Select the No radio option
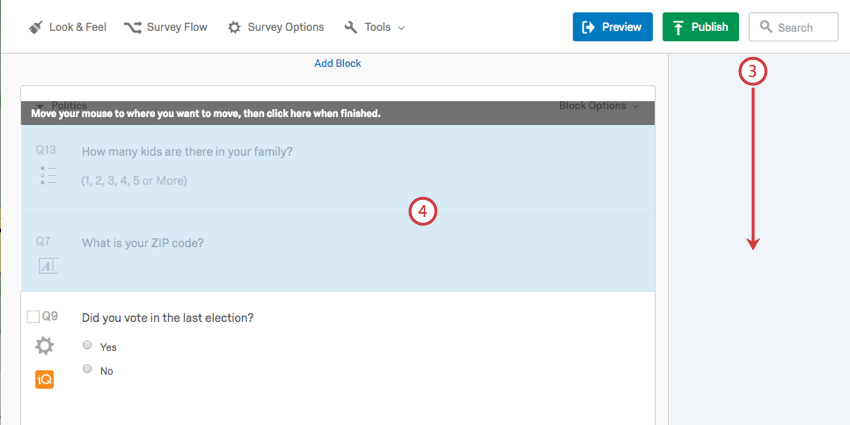The width and height of the screenshot is (850, 425). [x=88, y=369]
